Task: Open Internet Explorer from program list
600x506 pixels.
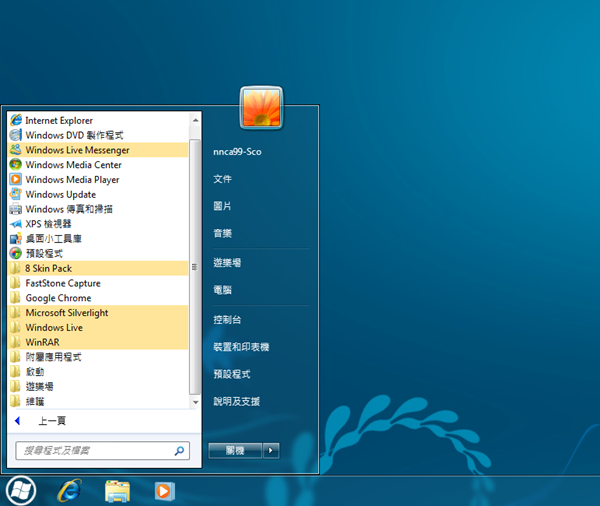Action: (x=98, y=120)
